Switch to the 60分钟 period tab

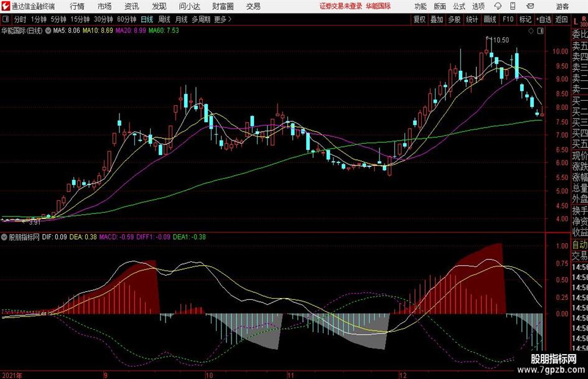point(126,19)
